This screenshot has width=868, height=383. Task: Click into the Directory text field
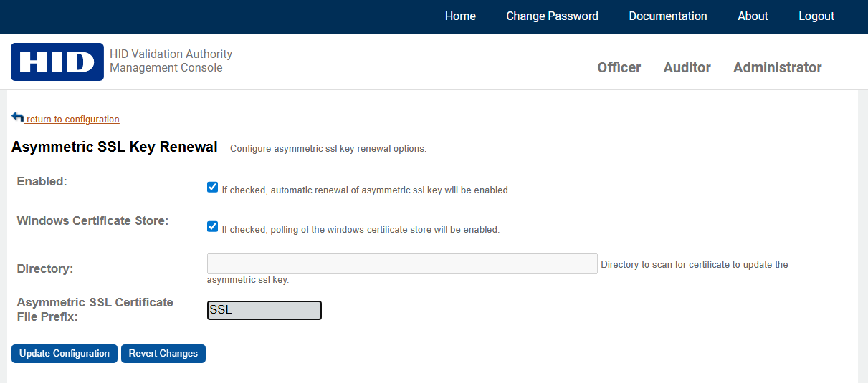pyautogui.click(x=401, y=263)
